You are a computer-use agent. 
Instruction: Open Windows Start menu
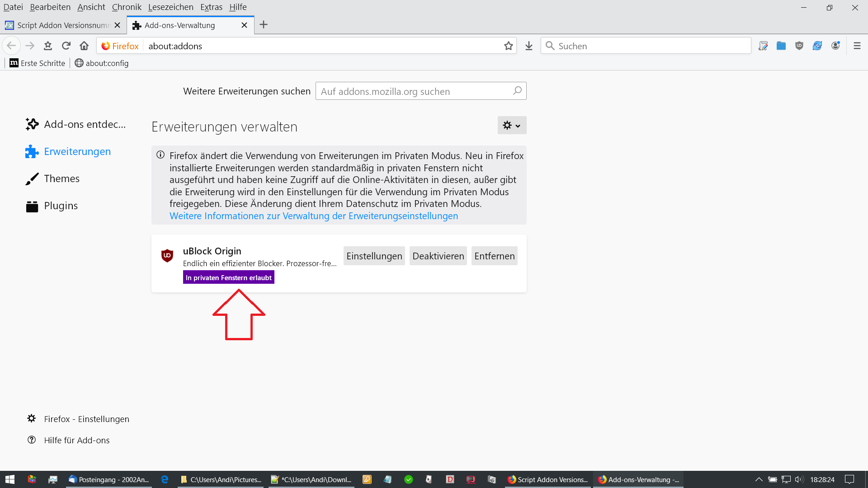(x=10, y=479)
